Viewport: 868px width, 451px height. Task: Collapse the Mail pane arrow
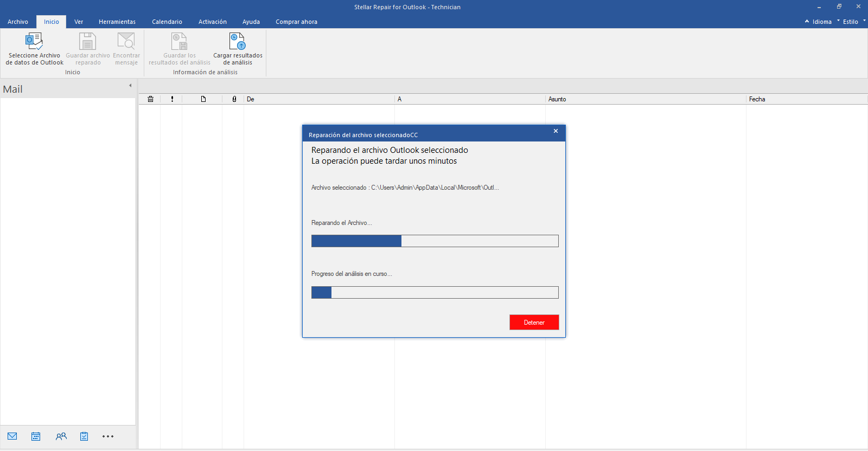click(x=130, y=86)
